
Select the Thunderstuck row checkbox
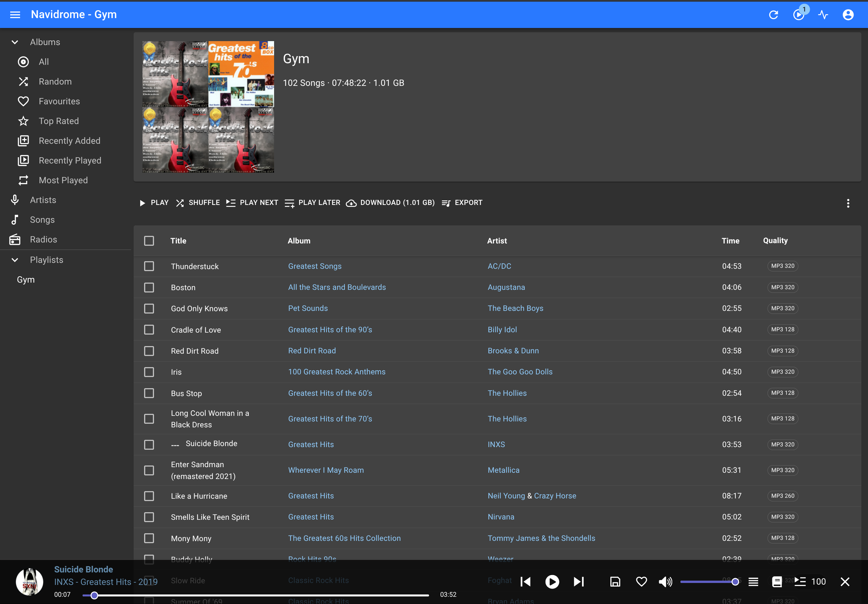(149, 266)
